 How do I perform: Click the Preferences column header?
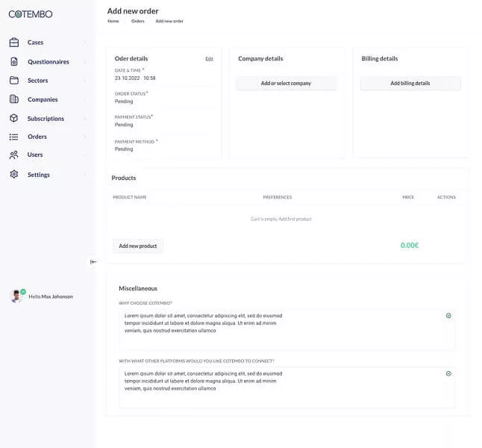pos(278,197)
